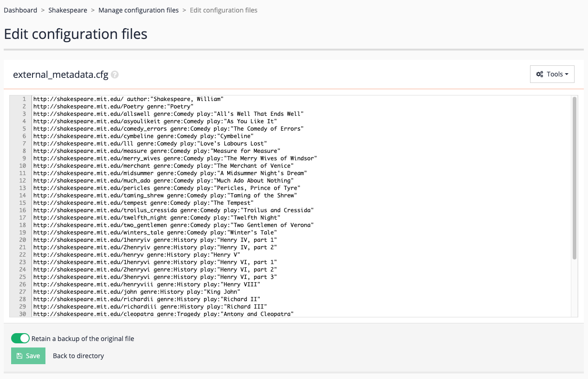Click the Tools dropdown caret arrow
The height and width of the screenshot is (379, 588).
pyautogui.click(x=567, y=74)
